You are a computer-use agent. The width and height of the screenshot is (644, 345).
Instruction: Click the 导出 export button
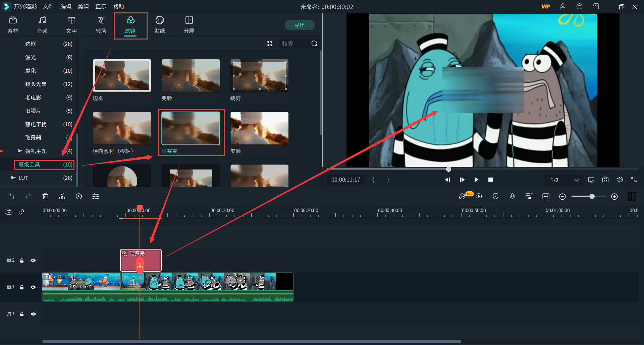(x=300, y=25)
